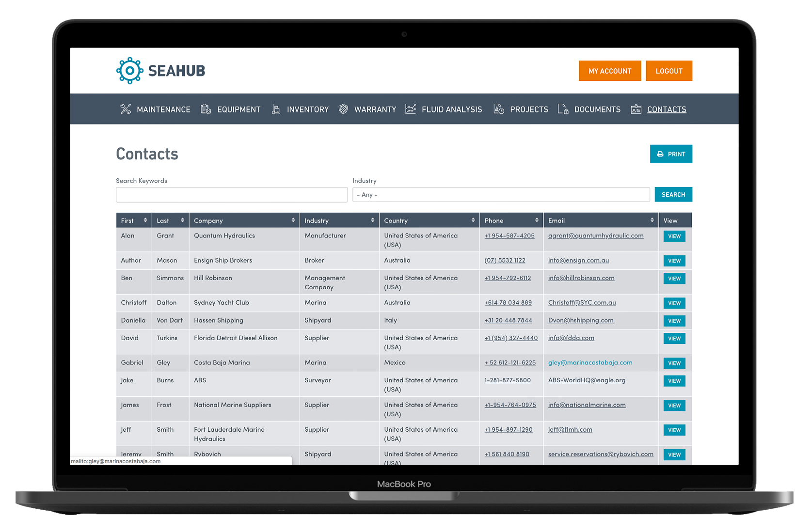811x532 pixels.
Task: Sort table by Email arrows
Action: pyautogui.click(x=652, y=220)
